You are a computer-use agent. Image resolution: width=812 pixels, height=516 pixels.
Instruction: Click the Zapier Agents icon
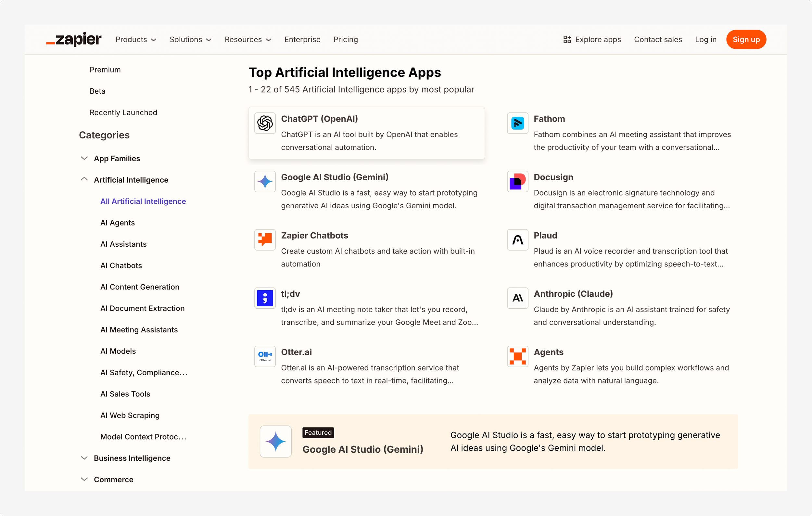pos(517,356)
